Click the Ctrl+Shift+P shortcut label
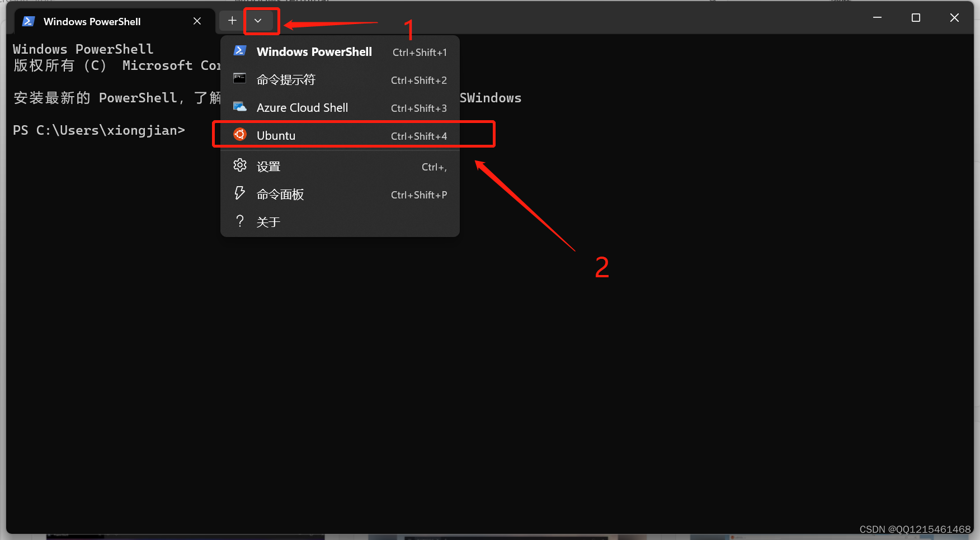The width and height of the screenshot is (980, 540). coord(419,195)
